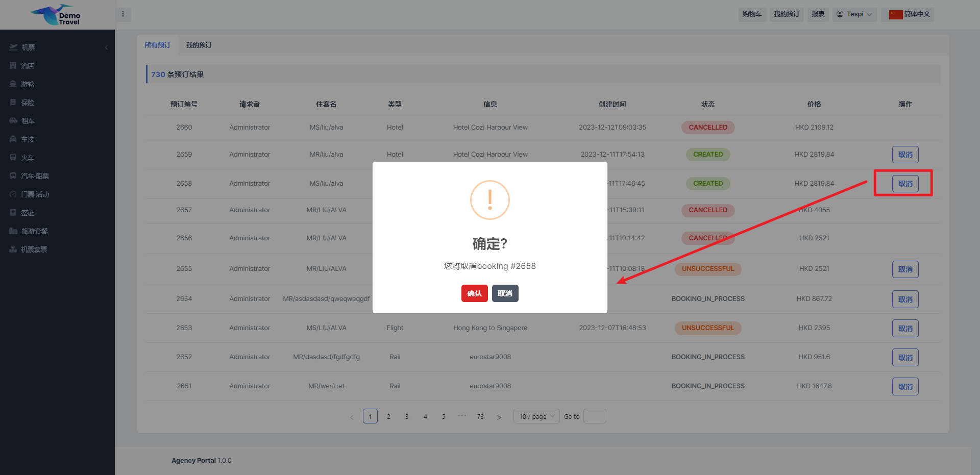Switch to the 我的预订 tab
Viewport: 980px width, 475px height.
[x=199, y=45]
